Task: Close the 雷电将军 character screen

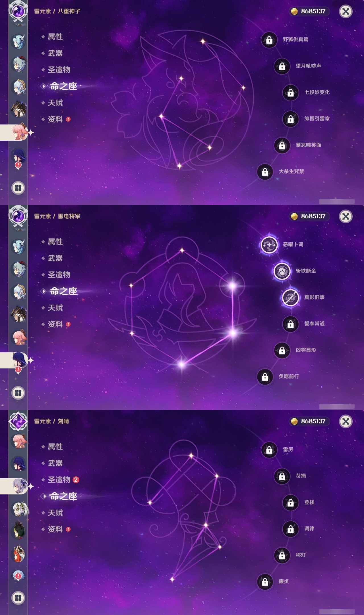Action: [346, 216]
